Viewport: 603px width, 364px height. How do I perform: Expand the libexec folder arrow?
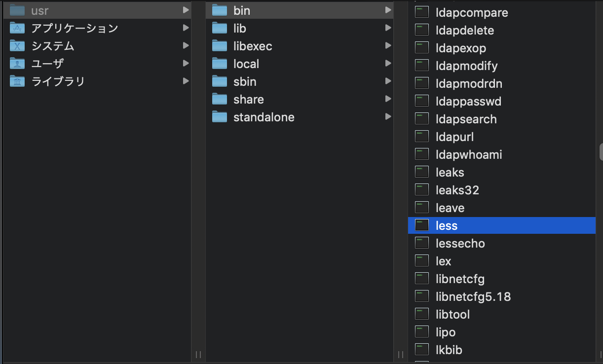click(x=388, y=46)
